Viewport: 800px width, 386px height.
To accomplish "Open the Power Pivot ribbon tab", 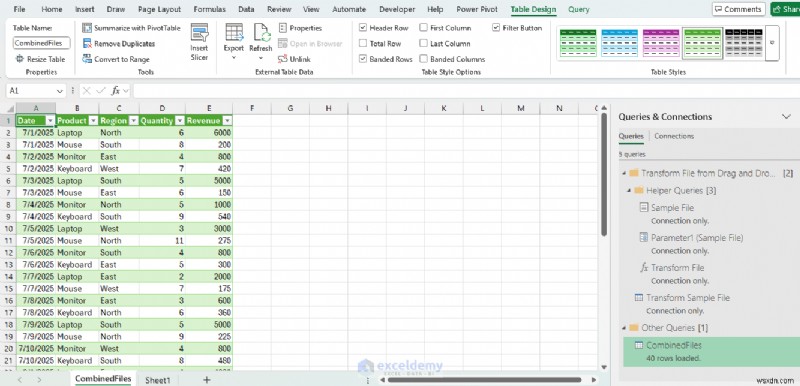I will (x=477, y=9).
